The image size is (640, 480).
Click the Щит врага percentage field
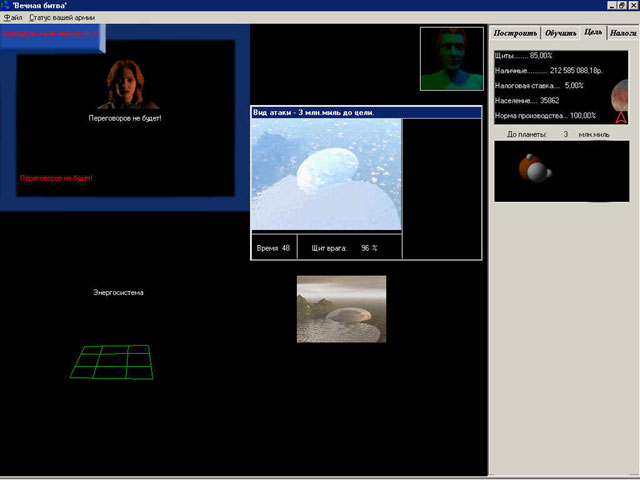[344, 248]
